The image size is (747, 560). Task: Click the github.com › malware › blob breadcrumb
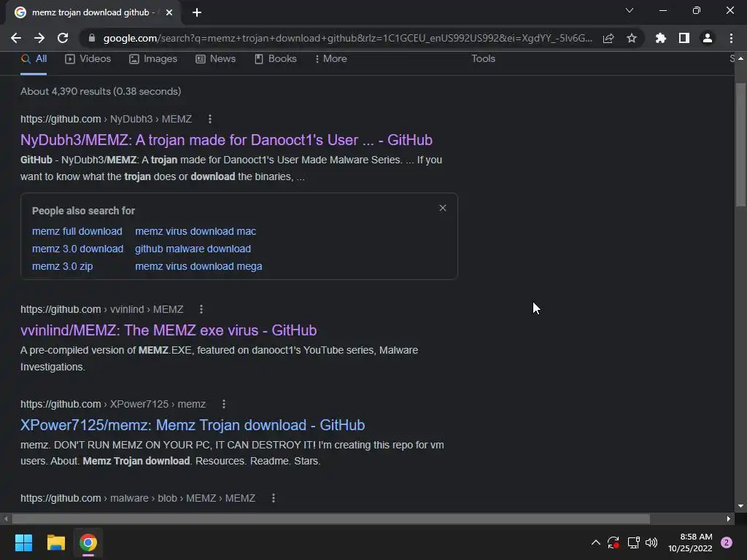point(138,498)
